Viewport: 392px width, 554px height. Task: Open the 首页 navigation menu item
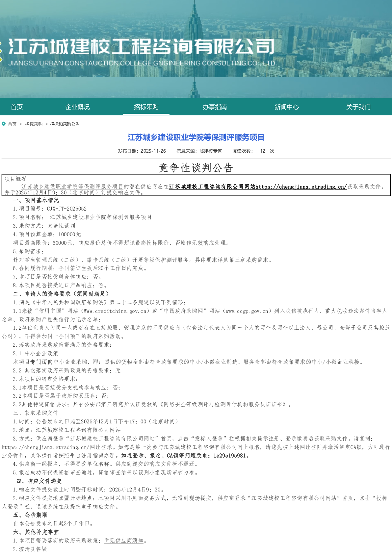click(17, 107)
